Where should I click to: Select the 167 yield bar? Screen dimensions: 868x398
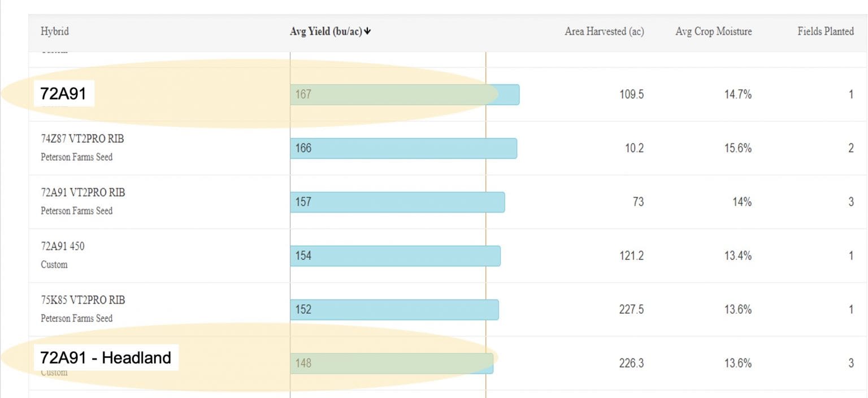404,94
